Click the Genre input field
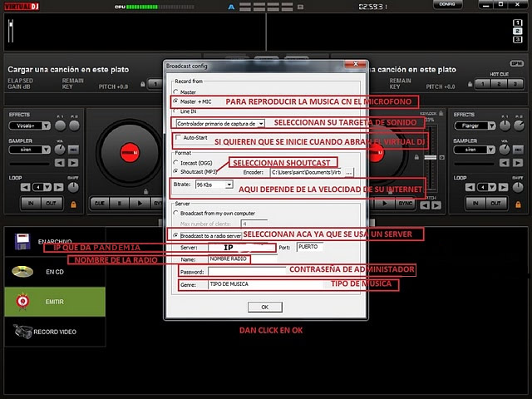Image resolution: width=532 pixels, height=399 pixels. point(265,284)
